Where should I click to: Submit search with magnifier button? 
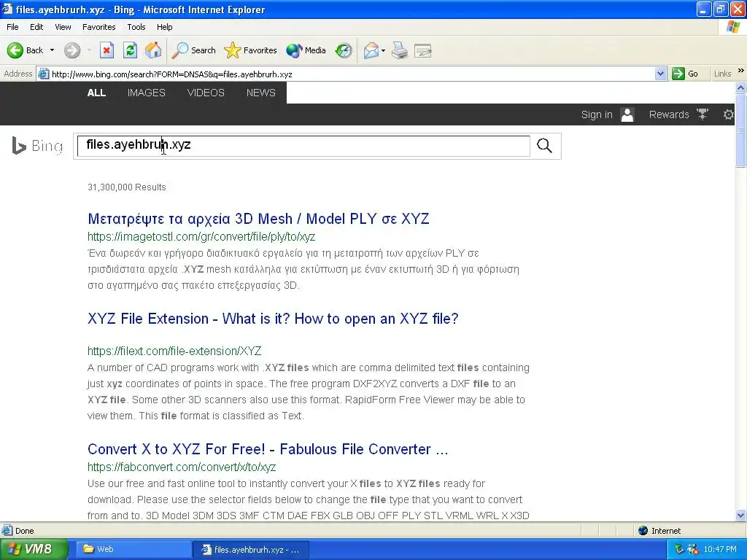(544, 146)
